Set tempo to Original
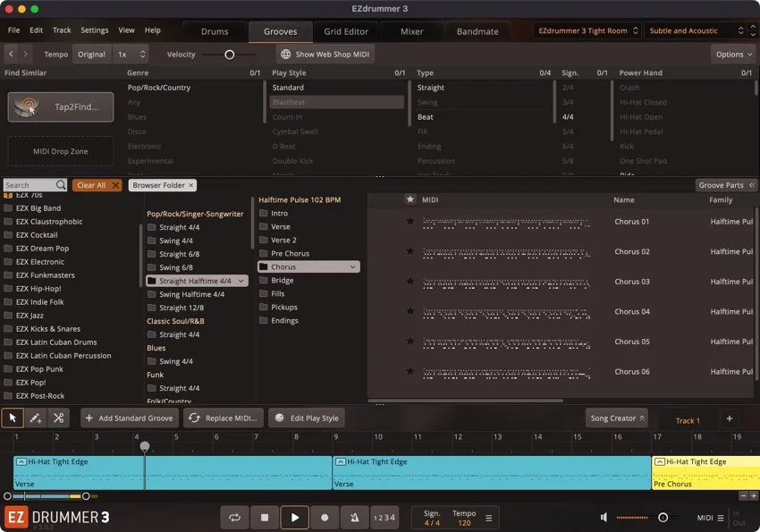 (x=91, y=55)
